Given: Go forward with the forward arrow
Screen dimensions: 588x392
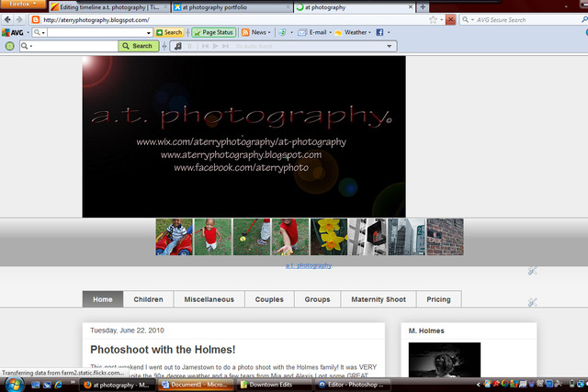Looking at the screenshot, I should click(x=19, y=19).
